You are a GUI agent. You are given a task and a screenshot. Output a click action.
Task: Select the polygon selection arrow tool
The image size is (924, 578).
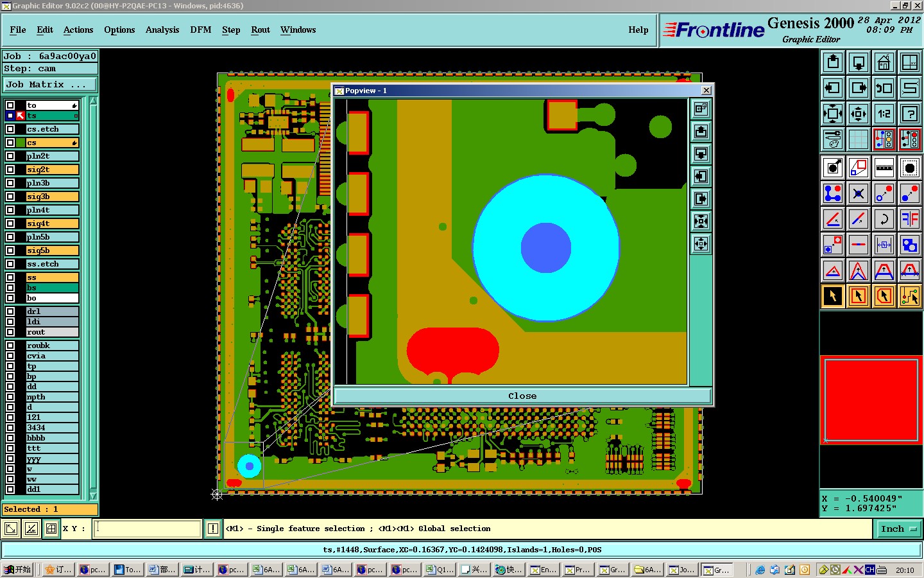pyautogui.click(x=884, y=296)
